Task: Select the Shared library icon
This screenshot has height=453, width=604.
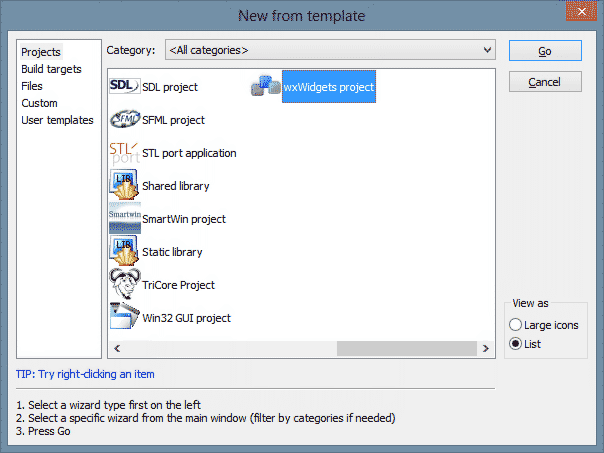Action: (x=124, y=186)
